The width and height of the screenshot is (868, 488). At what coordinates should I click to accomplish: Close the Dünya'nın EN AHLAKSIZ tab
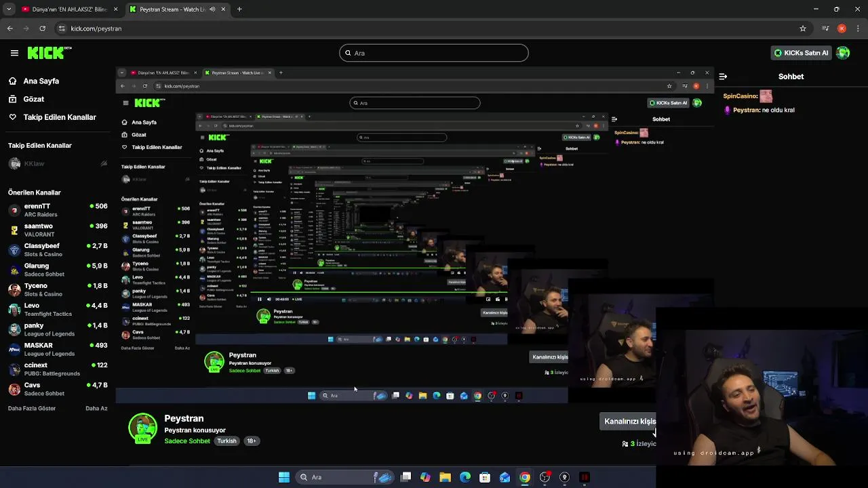[115, 9]
